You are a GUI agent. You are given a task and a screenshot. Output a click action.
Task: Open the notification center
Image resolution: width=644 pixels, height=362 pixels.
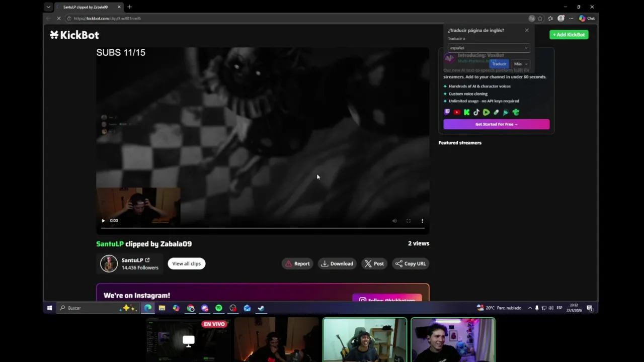click(x=590, y=308)
